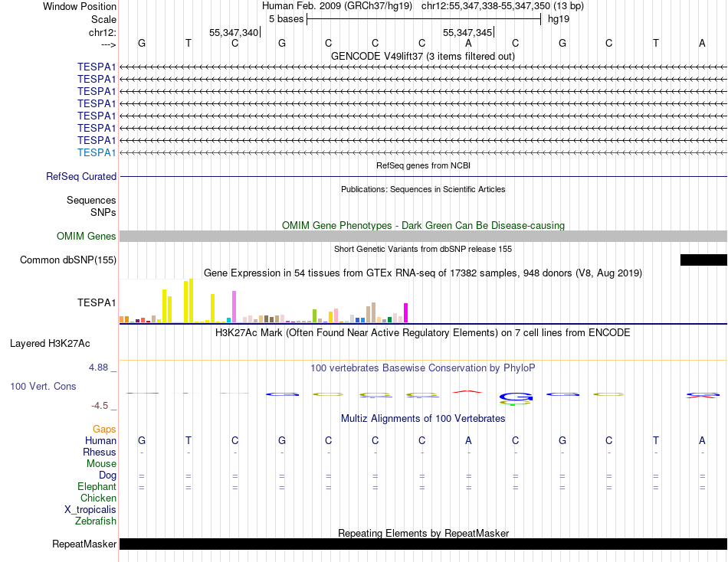The image size is (728, 562).
Task: Click the -4.5 lower conservation scale value
Action: tap(100, 406)
